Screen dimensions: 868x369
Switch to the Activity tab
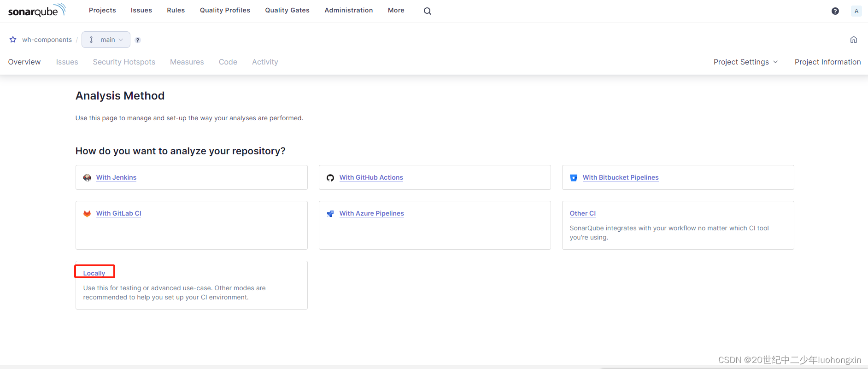(x=265, y=62)
